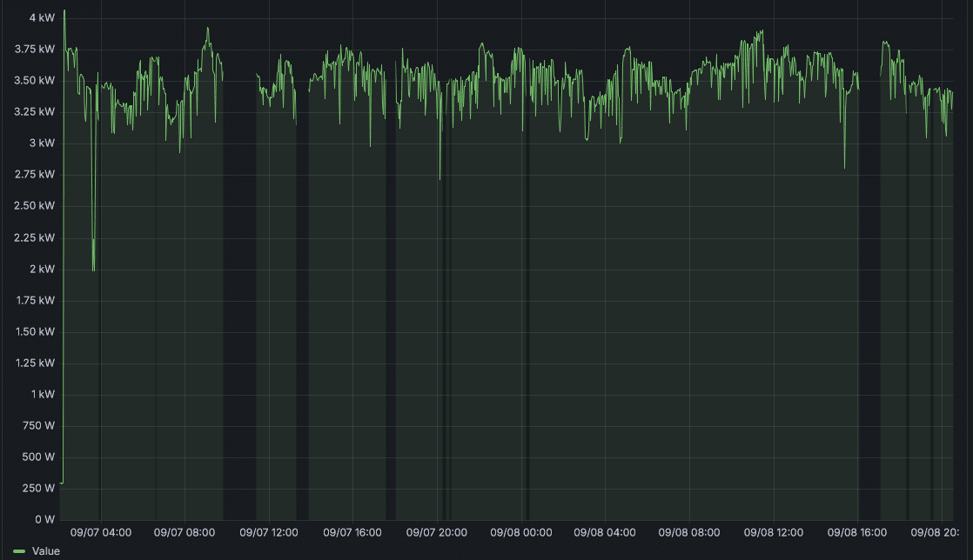Click the 2 kW y-axis label
The image size is (973, 560).
click(42, 270)
